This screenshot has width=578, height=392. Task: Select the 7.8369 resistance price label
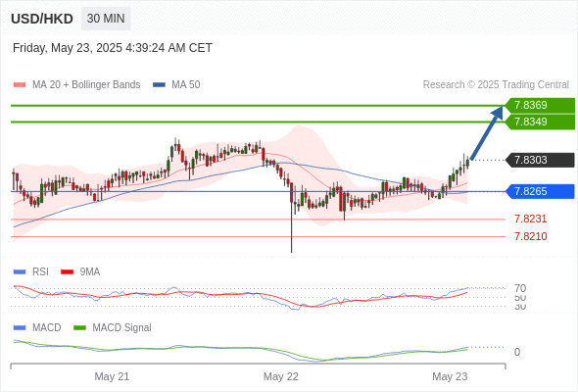(540, 106)
